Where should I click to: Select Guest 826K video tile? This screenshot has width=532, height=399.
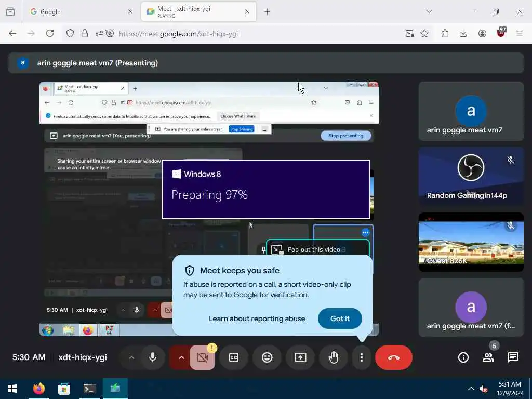(471, 242)
